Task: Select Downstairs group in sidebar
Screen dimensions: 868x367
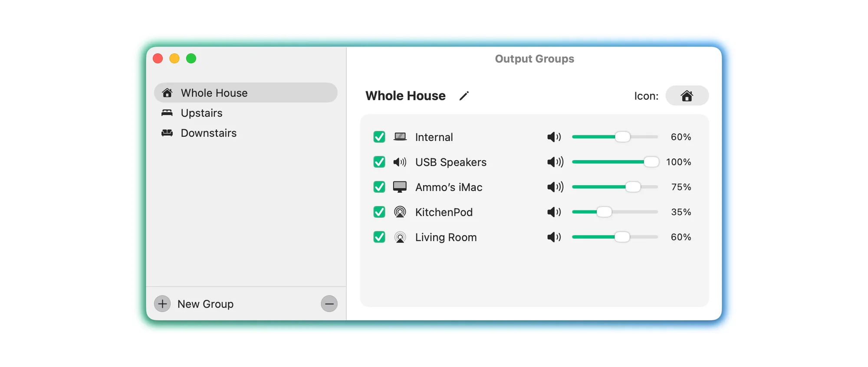Action: pyautogui.click(x=246, y=133)
